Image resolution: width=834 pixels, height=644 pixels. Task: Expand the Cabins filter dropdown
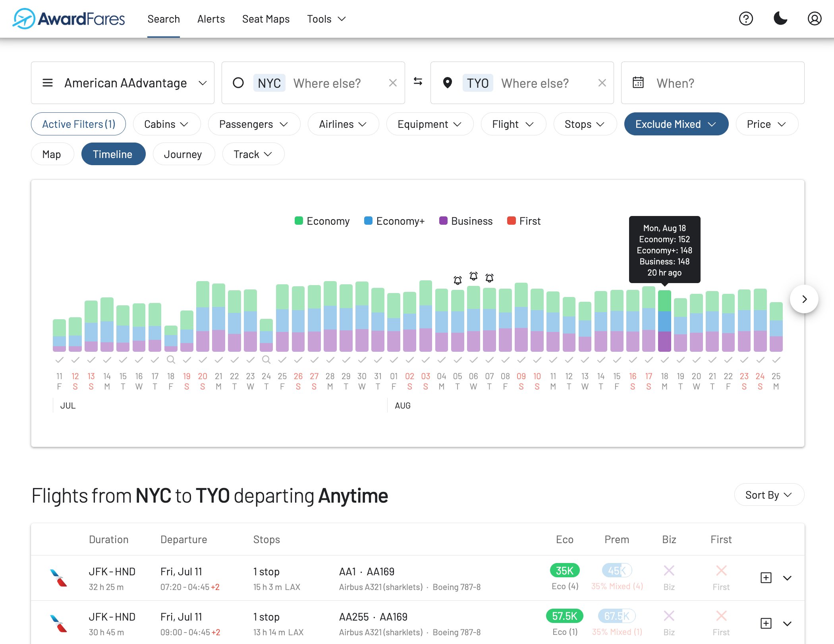click(166, 124)
